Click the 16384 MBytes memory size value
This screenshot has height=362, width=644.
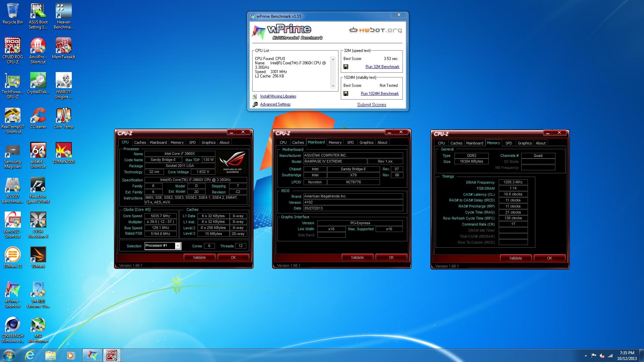click(x=471, y=161)
